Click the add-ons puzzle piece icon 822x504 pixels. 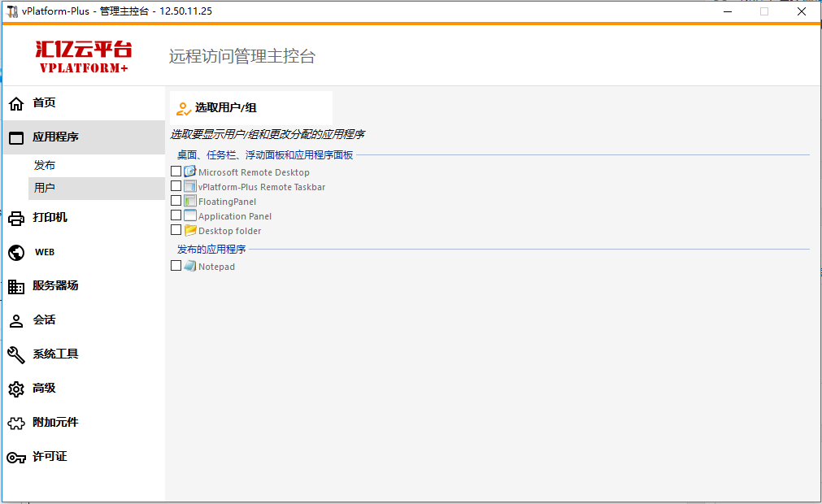pos(16,423)
